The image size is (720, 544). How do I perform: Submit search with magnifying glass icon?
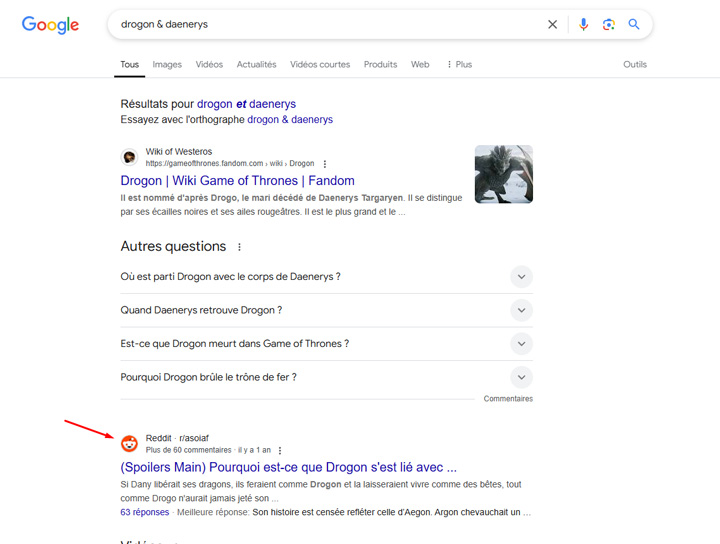[x=634, y=24]
